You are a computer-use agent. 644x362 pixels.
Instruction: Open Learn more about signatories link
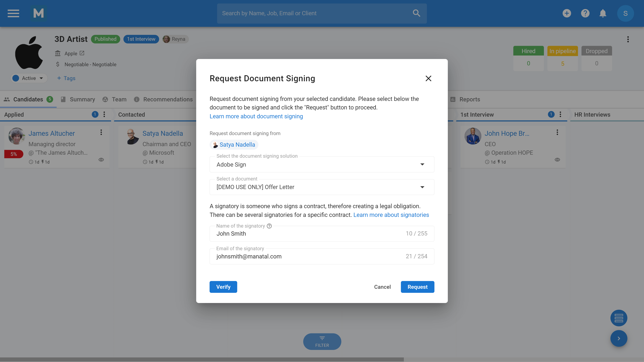pos(391,215)
